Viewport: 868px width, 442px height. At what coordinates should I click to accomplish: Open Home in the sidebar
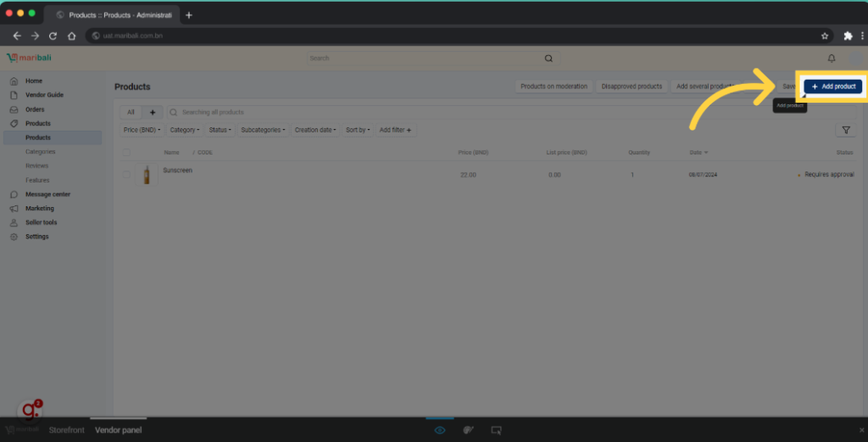point(33,81)
